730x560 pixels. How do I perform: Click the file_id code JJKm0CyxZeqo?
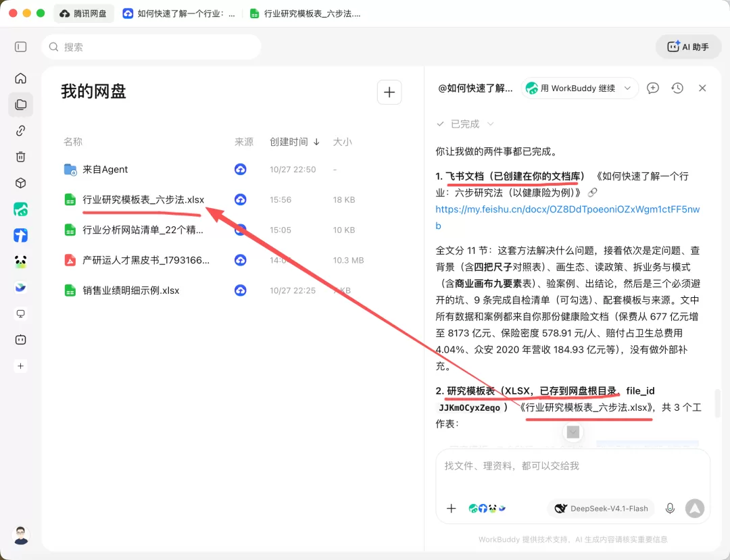click(469, 408)
